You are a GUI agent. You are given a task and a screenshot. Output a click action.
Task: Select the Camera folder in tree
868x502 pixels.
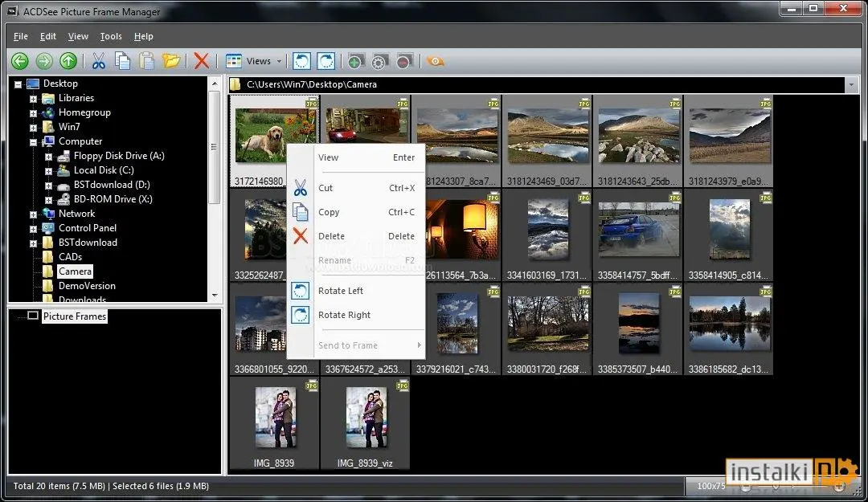76,271
